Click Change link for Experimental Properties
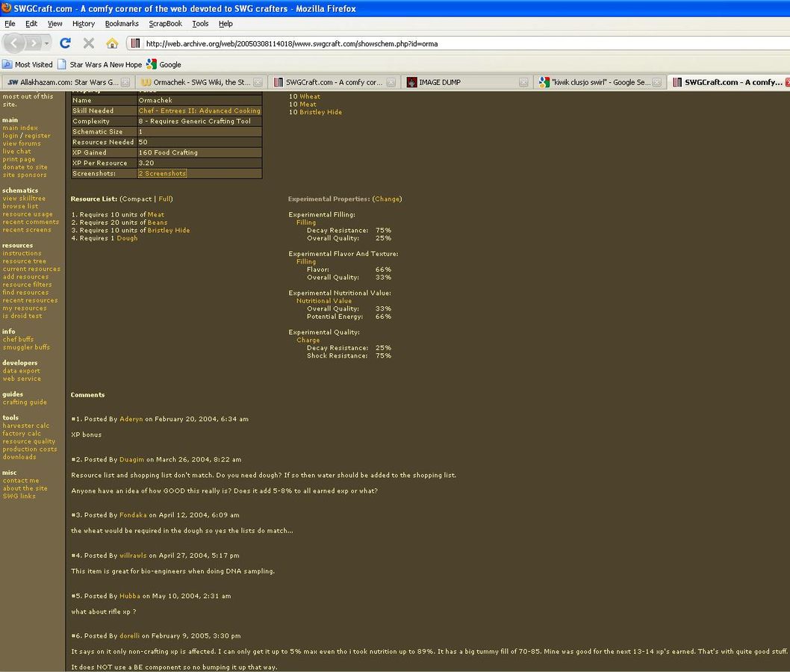This screenshot has width=790, height=672. click(x=387, y=199)
